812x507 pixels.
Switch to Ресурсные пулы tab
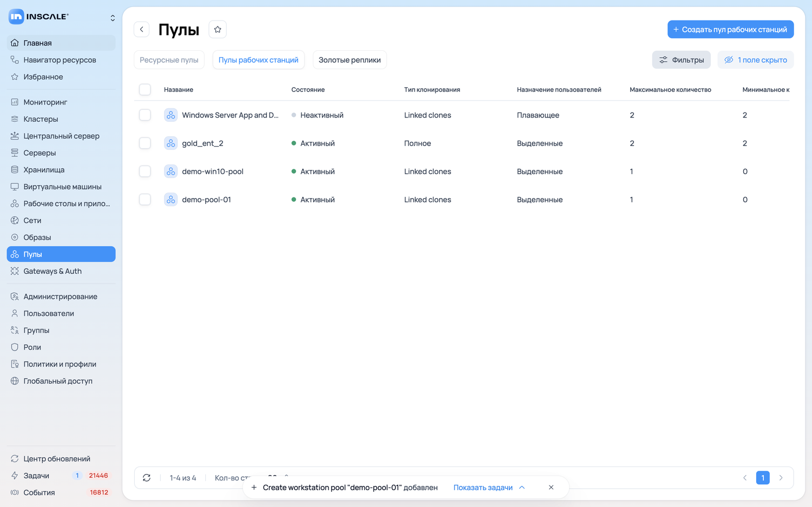[x=169, y=60]
